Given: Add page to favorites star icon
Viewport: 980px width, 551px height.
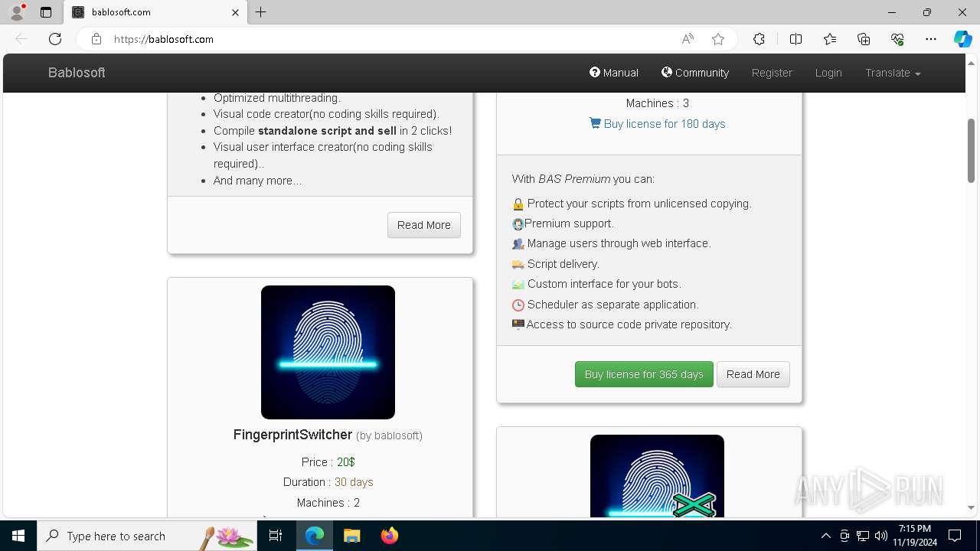Looking at the screenshot, I should (718, 39).
